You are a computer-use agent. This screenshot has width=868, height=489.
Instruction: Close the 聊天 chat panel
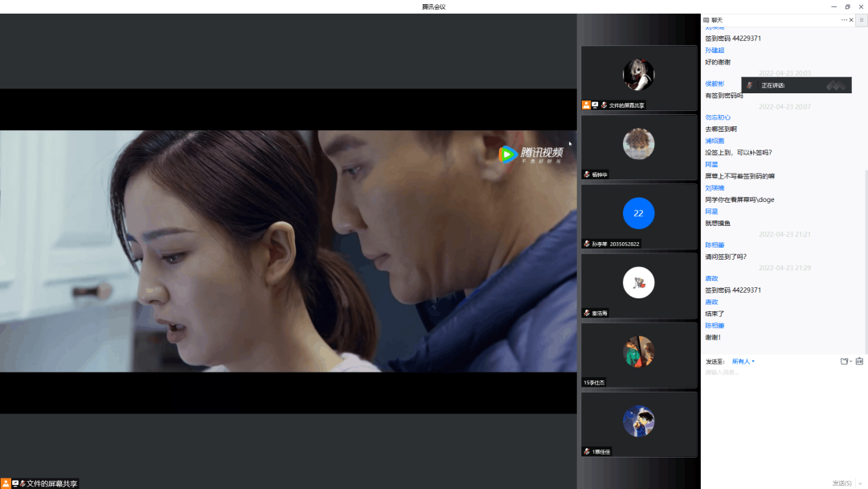851,20
